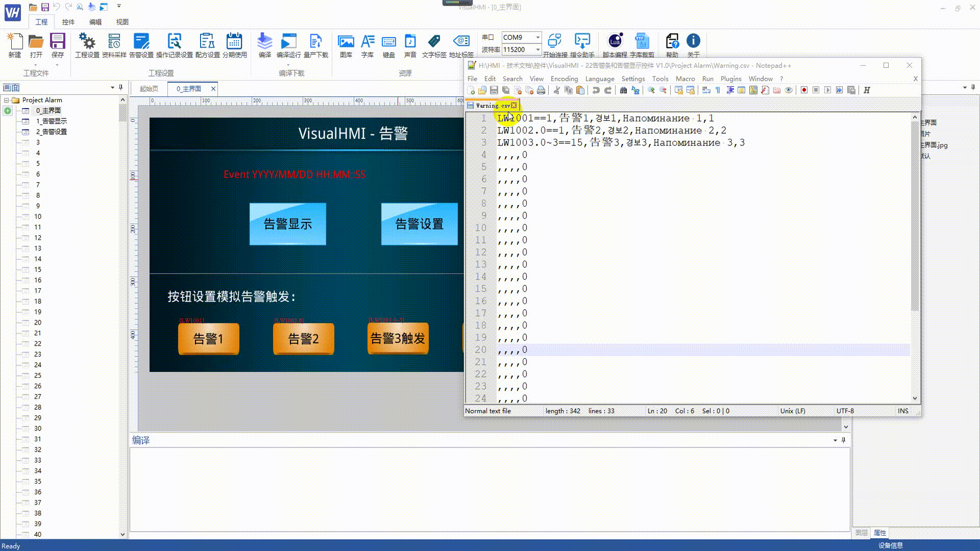Screen dimensions: 980x551
Task: Click 量产下载 mass download icon
Action: pos(315,42)
